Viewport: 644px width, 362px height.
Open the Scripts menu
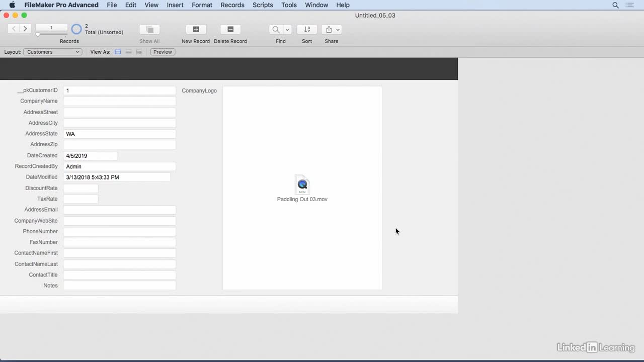(263, 5)
